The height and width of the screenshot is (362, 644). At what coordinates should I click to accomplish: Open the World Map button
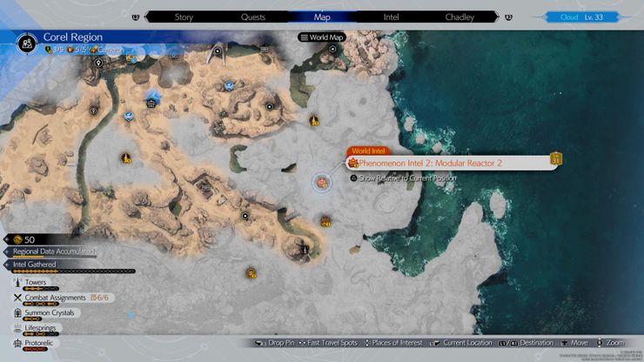322,37
